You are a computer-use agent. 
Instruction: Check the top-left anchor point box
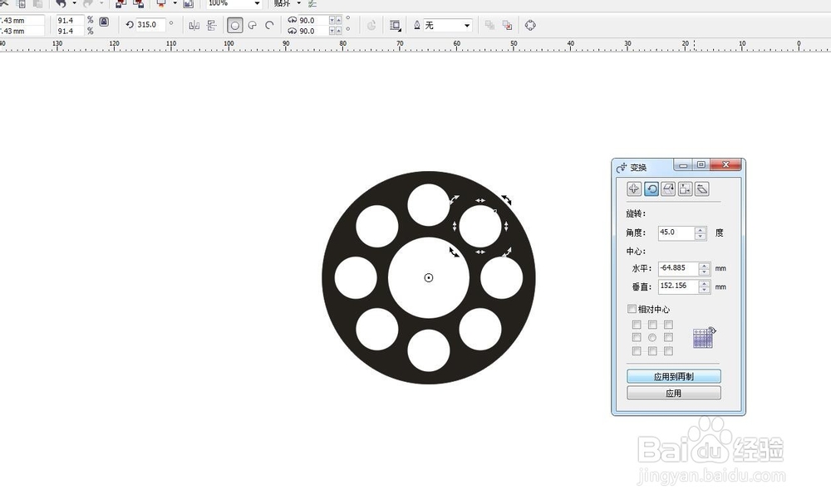(637, 325)
